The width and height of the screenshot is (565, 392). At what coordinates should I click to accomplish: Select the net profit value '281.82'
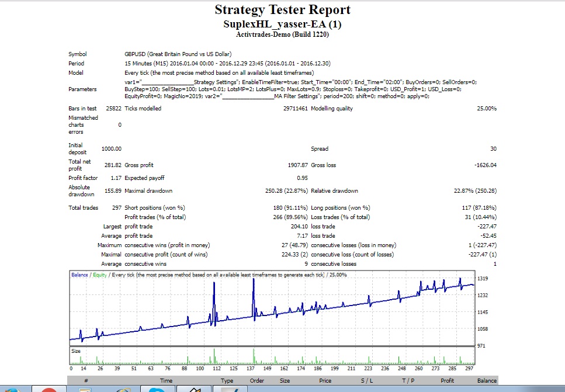point(113,165)
